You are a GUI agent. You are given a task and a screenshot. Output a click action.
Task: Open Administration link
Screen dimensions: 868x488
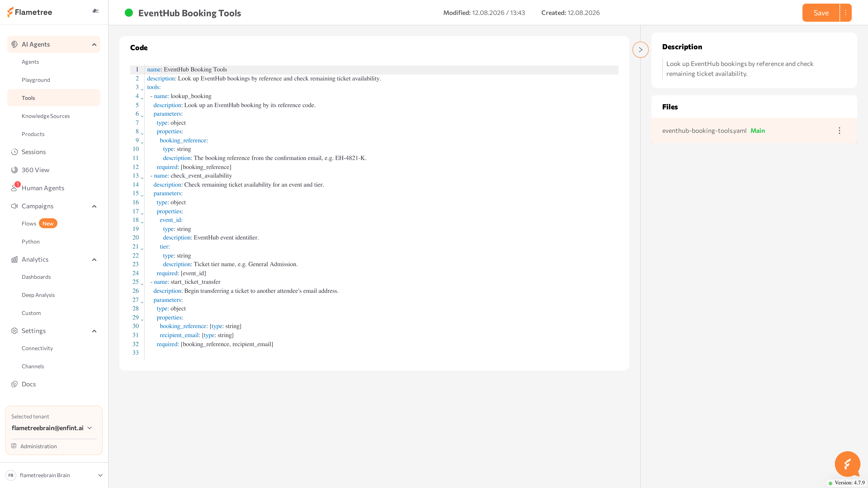[x=38, y=446]
